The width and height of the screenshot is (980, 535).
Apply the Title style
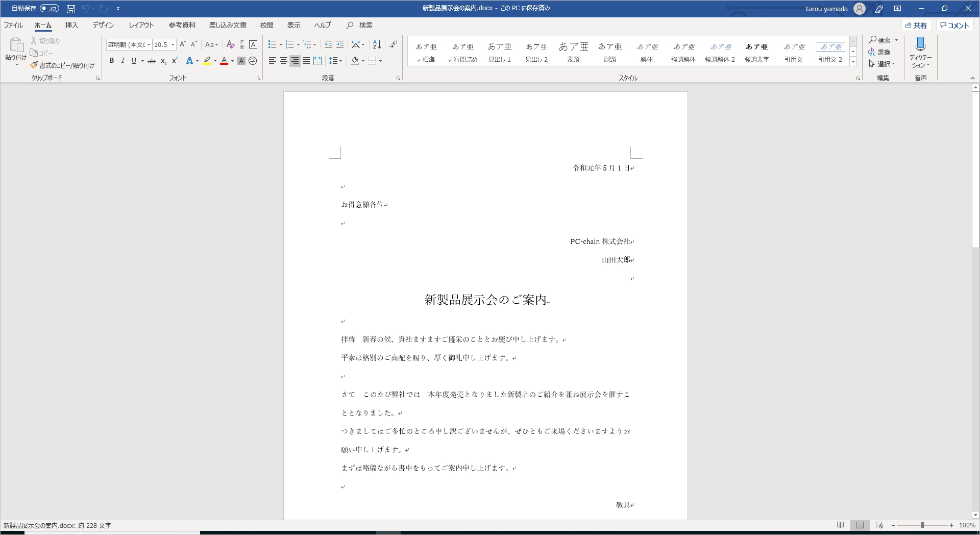click(573, 52)
